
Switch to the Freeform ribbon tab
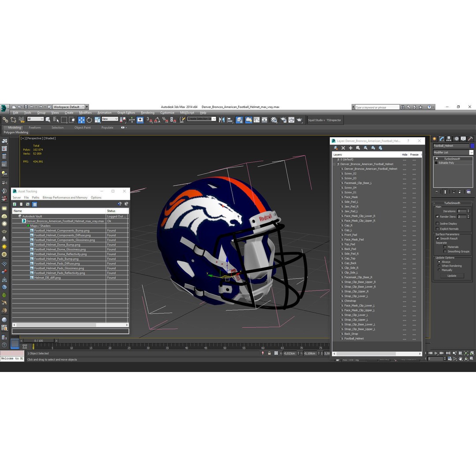coord(35,128)
